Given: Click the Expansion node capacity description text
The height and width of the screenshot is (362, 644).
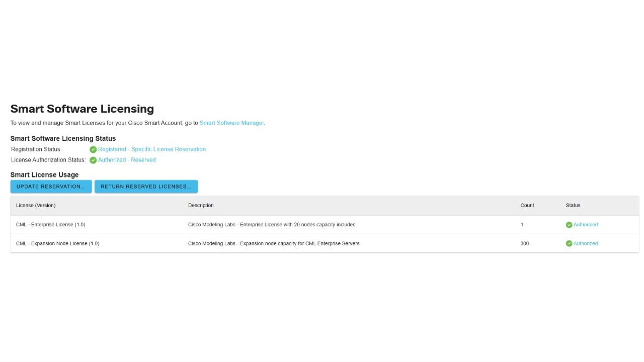Looking at the screenshot, I should [274, 243].
